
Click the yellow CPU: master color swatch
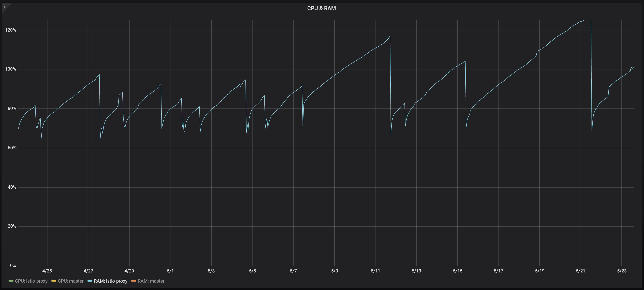[54, 281]
